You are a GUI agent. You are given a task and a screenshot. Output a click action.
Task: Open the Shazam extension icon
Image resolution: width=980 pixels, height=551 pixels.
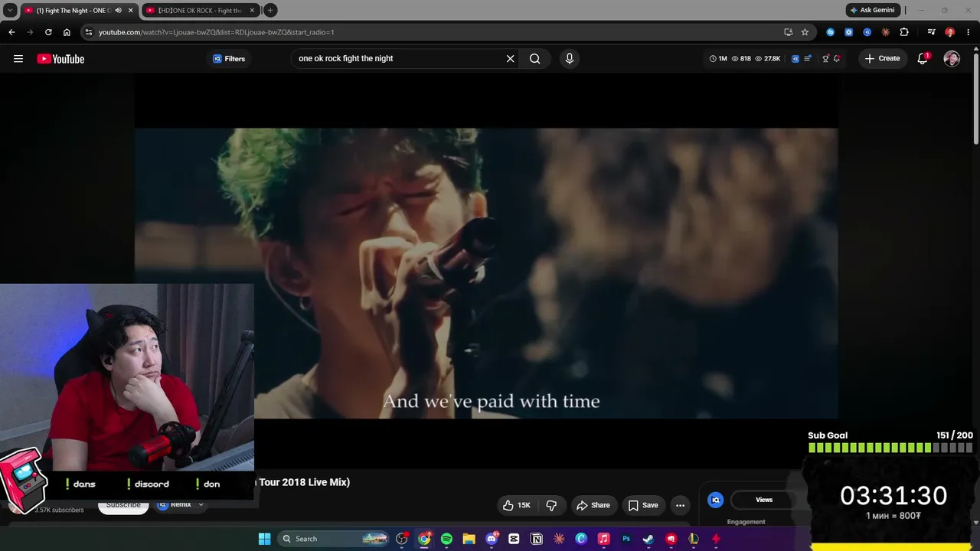tap(831, 32)
